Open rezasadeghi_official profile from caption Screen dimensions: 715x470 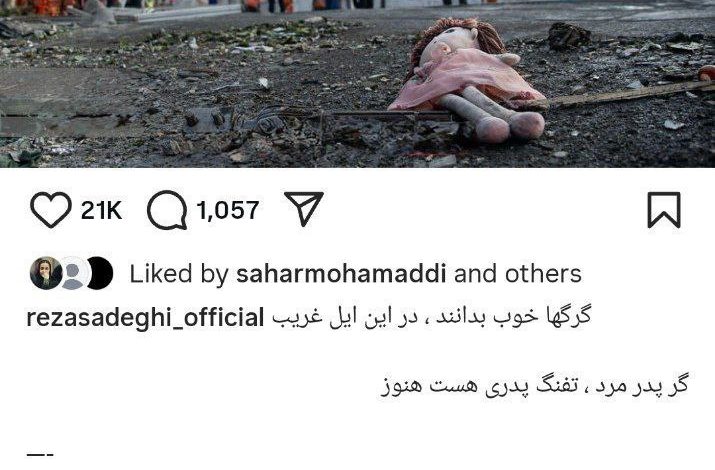[145, 318]
